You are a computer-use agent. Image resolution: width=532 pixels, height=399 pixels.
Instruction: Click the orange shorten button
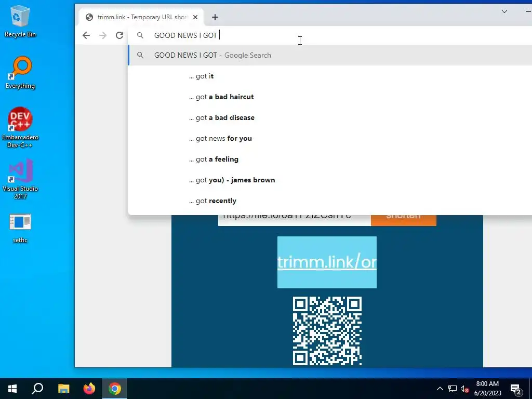[x=404, y=220]
